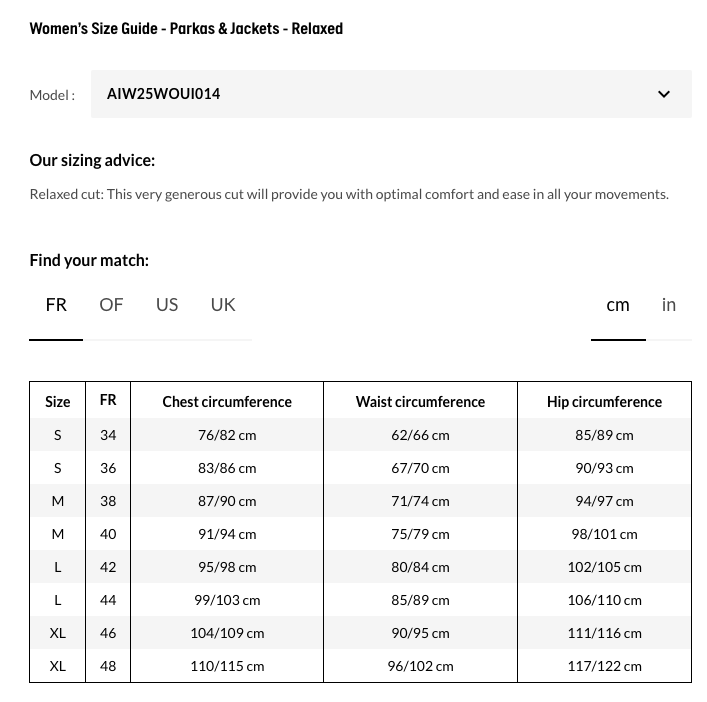Switch to the FR size tab
Image resolution: width=707 pixels, height=702 pixels.
[x=56, y=305]
